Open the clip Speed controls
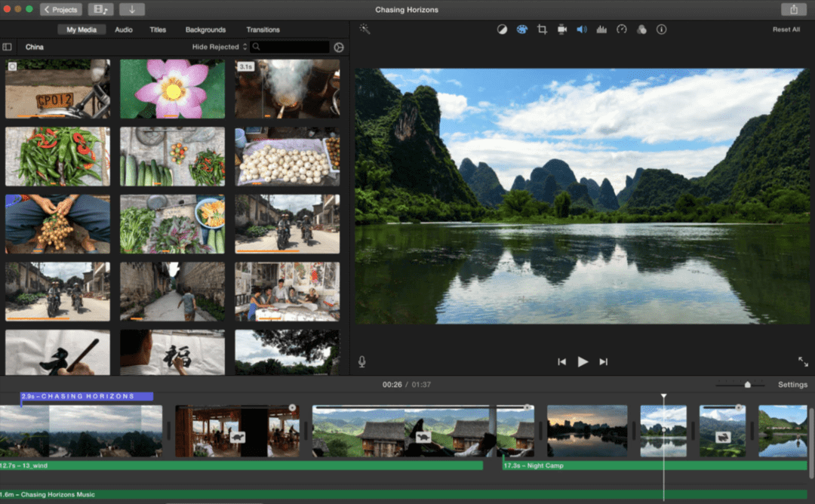The image size is (815, 504). [x=620, y=29]
